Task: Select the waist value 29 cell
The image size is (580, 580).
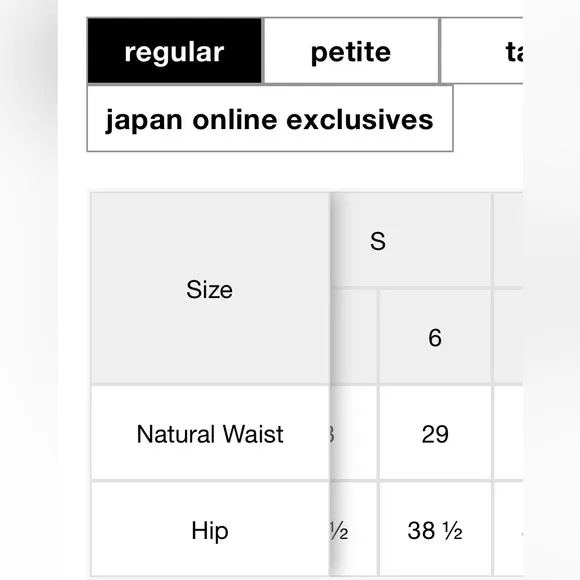Action: [x=435, y=434]
